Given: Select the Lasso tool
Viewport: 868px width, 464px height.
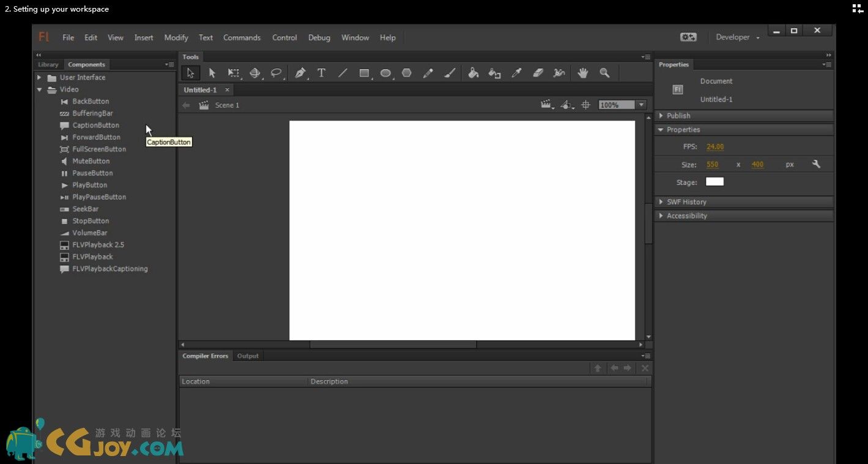Looking at the screenshot, I should [x=276, y=73].
